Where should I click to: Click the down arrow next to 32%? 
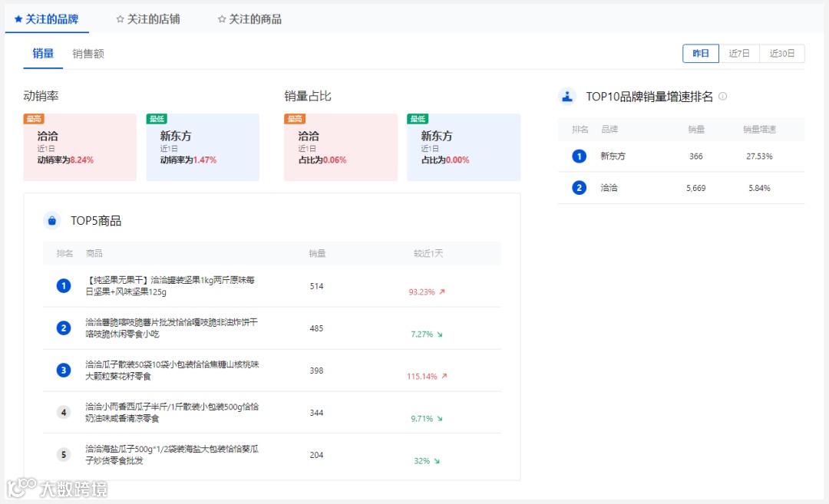click(x=437, y=461)
